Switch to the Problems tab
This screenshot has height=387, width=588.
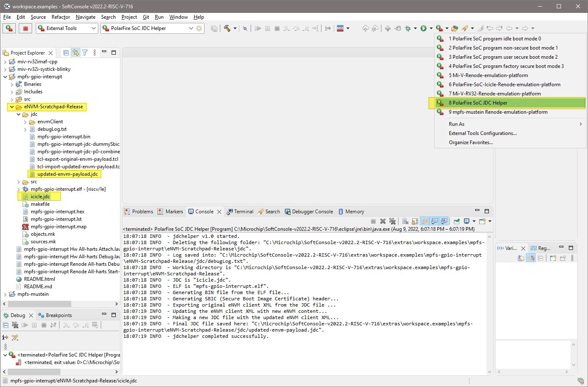tap(139, 212)
